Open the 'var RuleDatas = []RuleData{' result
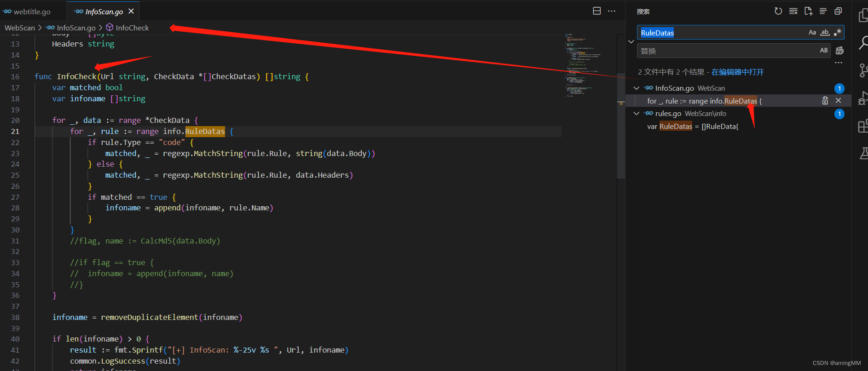The width and height of the screenshot is (868, 371). (693, 126)
